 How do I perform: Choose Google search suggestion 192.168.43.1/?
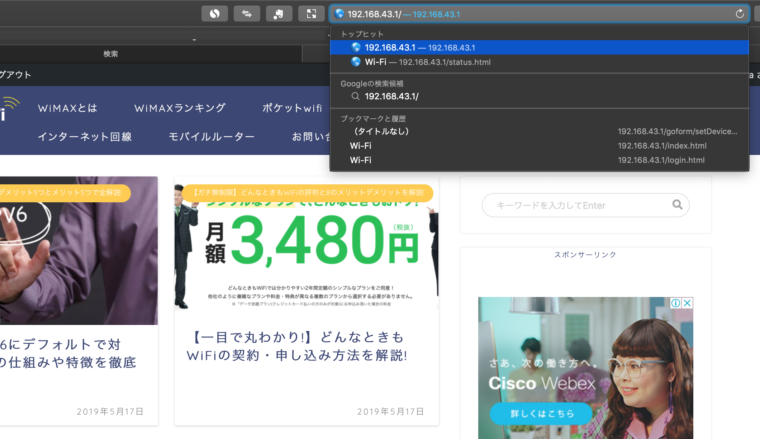(539, 96)
